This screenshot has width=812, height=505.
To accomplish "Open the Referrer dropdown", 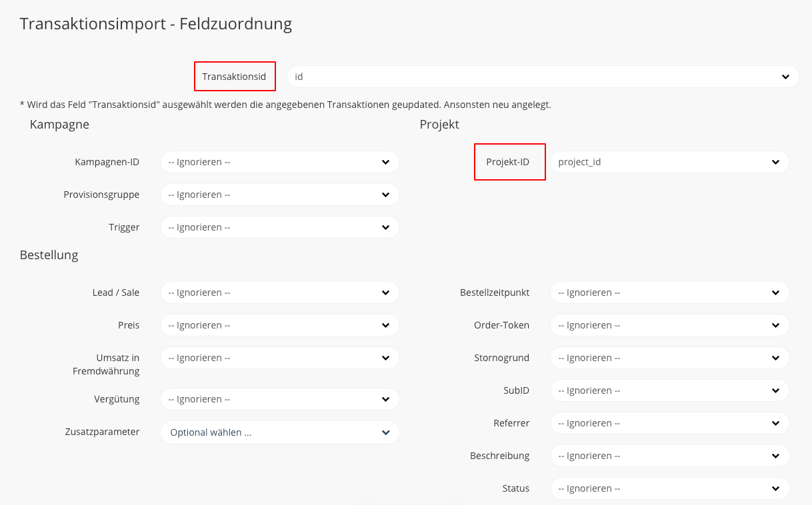I will coord(669,423).
